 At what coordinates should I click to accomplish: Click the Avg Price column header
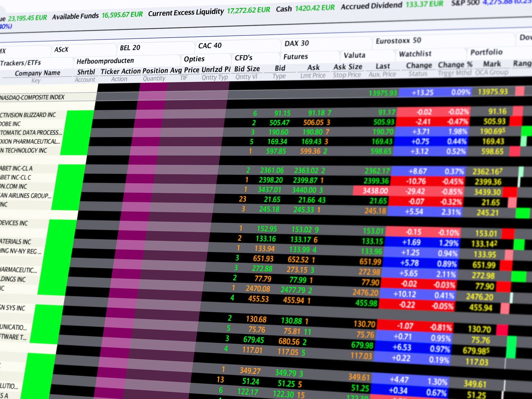pyautogui.click(x=185, y=70)
